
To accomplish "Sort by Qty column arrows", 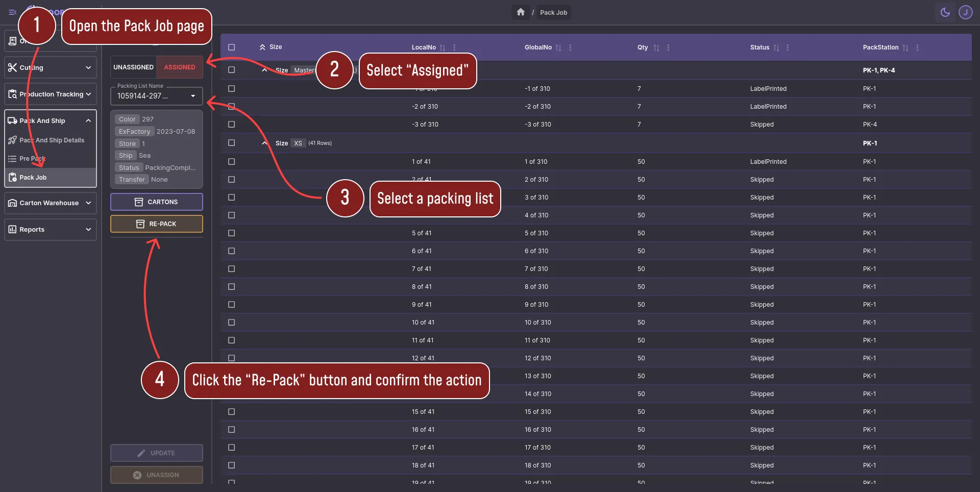I will point(656,47).
